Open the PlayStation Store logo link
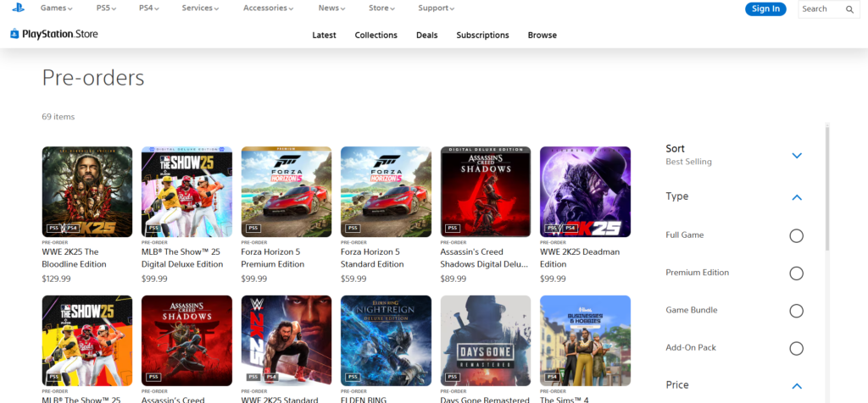Image resolution: width=868 pixels, height=403 pixels. tap(53, 34)
